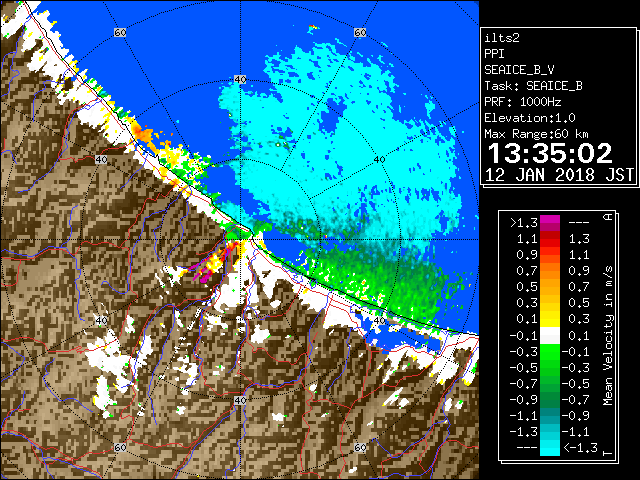
Task: Click the '60' range ring label in the southeast
Action: 360,447
